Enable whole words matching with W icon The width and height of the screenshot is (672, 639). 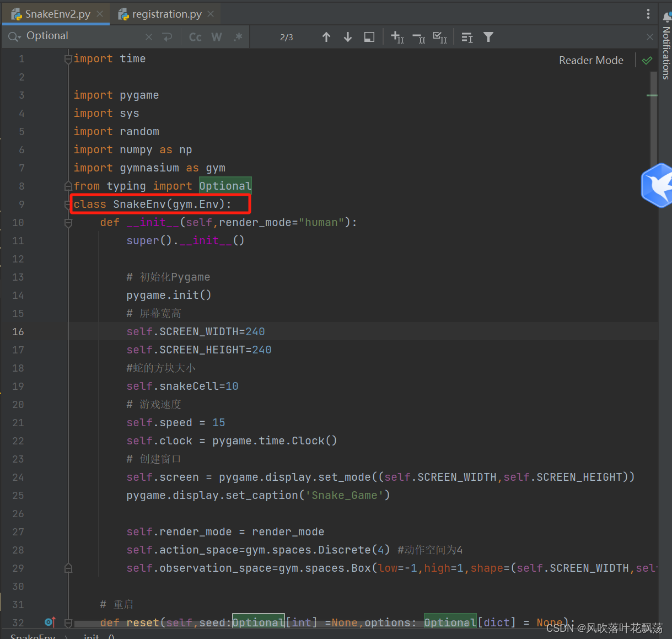[217, 36]
